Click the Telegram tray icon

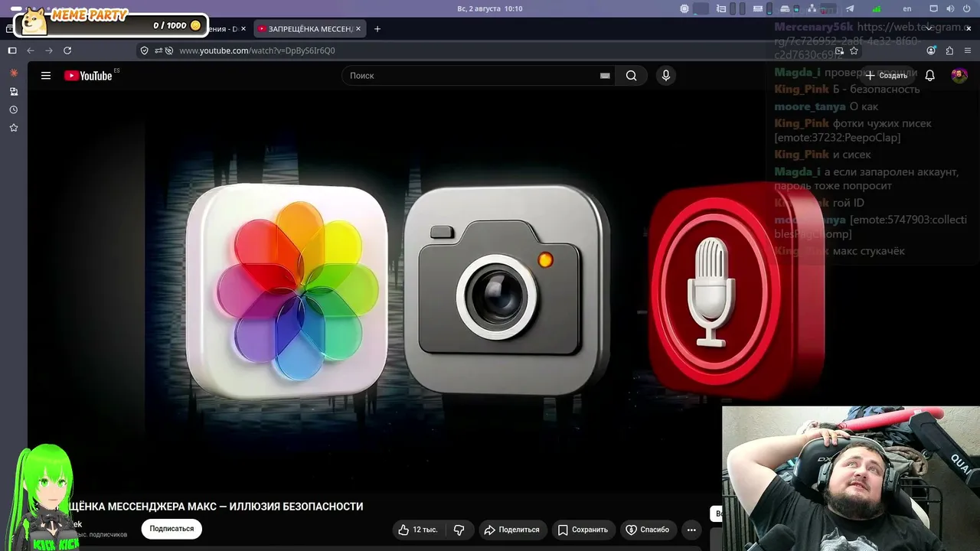coord(850,8)
